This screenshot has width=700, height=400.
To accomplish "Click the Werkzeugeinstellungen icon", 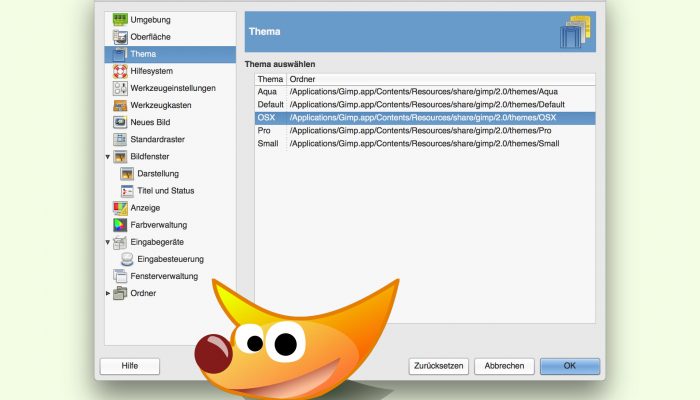I will [x=120, y=88].
